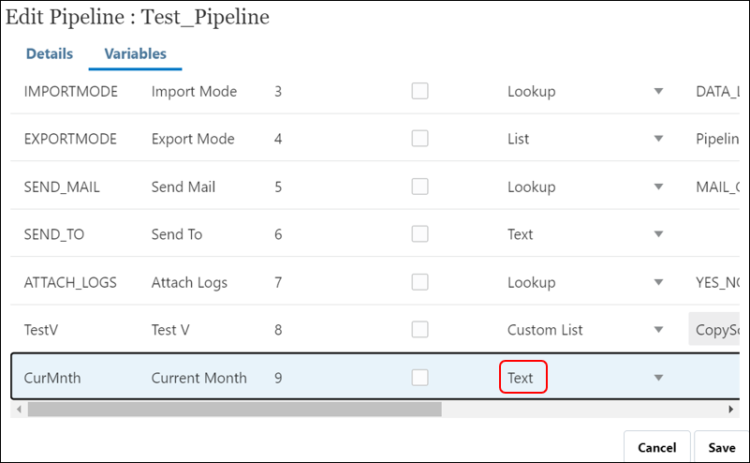
Task: Select the Variables tab
Action: click(x=135, y=54)
